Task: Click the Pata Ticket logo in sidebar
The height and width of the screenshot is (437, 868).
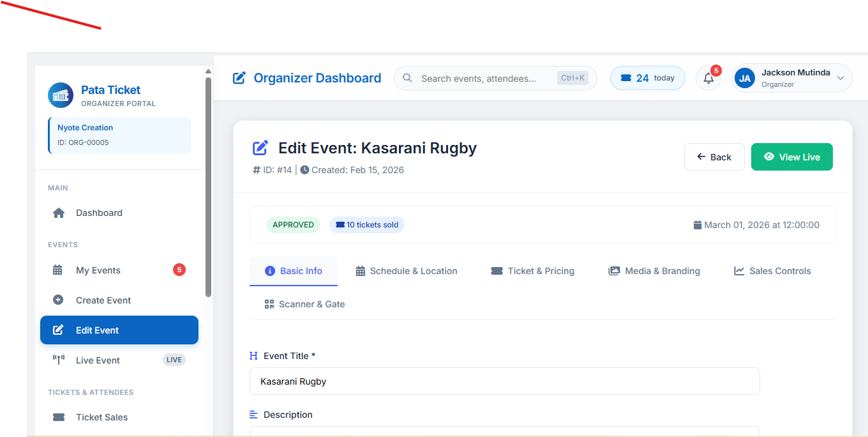Action: tap(60, 95)
